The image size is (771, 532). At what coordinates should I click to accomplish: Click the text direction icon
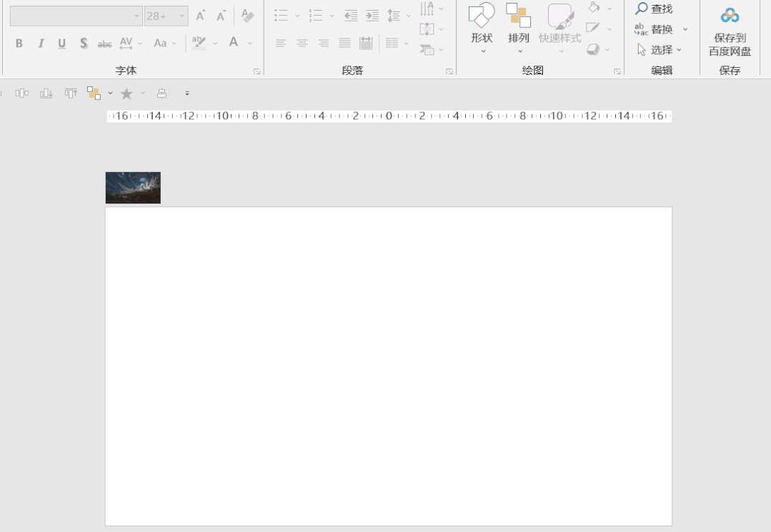coord(427,9)
